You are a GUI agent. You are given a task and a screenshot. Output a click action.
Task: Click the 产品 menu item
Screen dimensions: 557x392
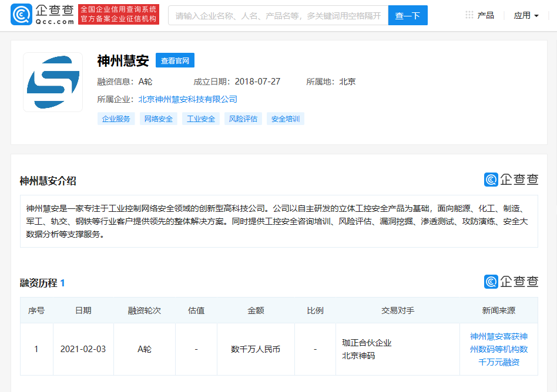pos(485,15)
